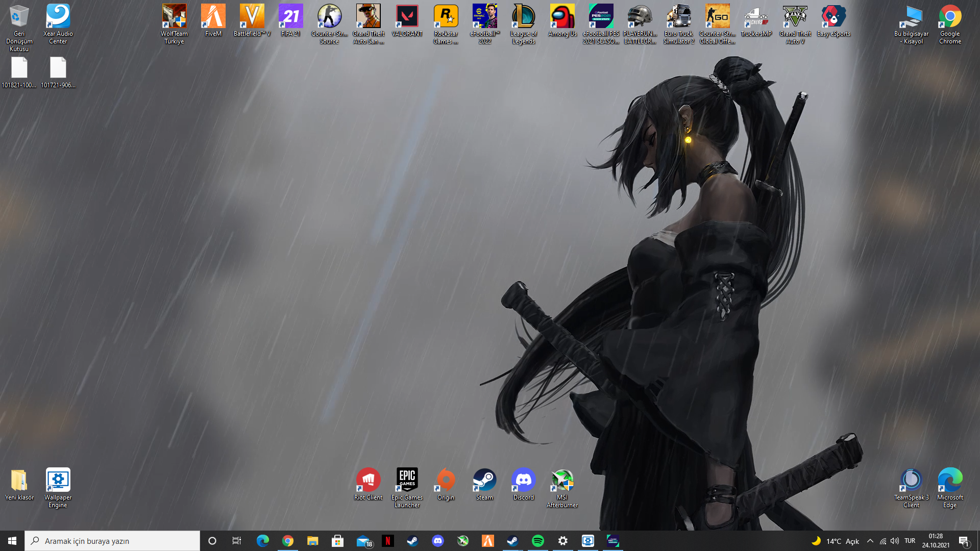Open the volume control in the tray
Screen dimensions: 980x551
click(x=895, y=541)
